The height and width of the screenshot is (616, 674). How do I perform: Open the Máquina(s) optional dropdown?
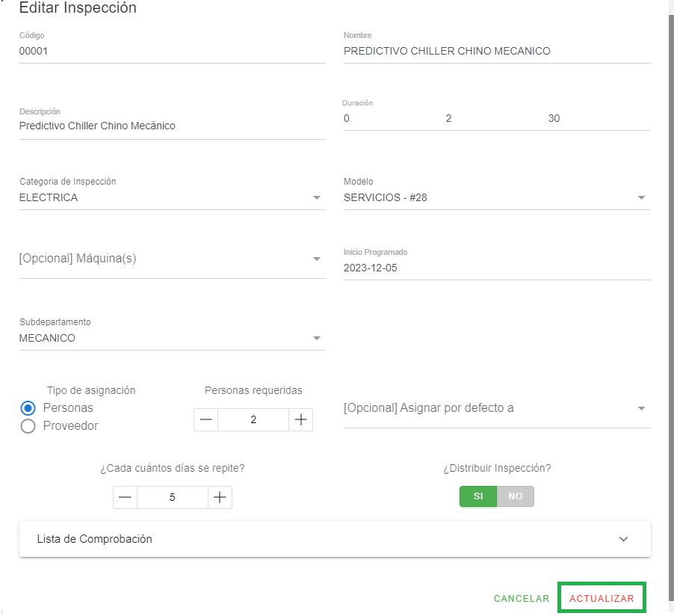point(172,259)
